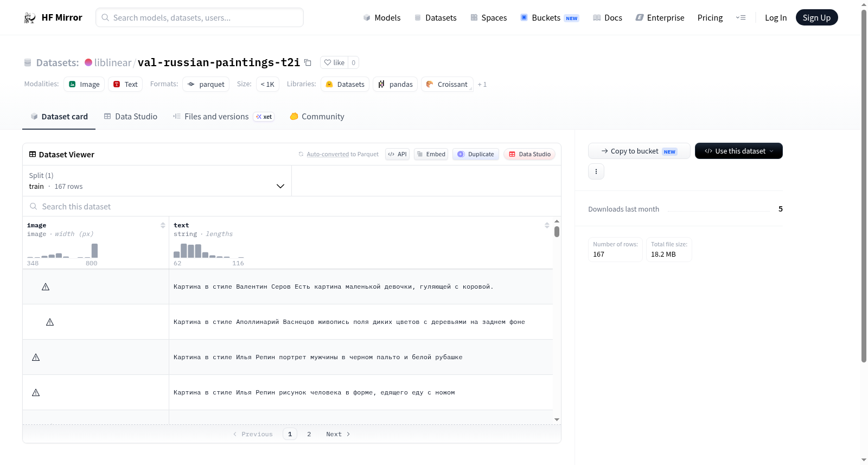
Task: Open Docs in the navigation
Action: (x=608, y=18)
